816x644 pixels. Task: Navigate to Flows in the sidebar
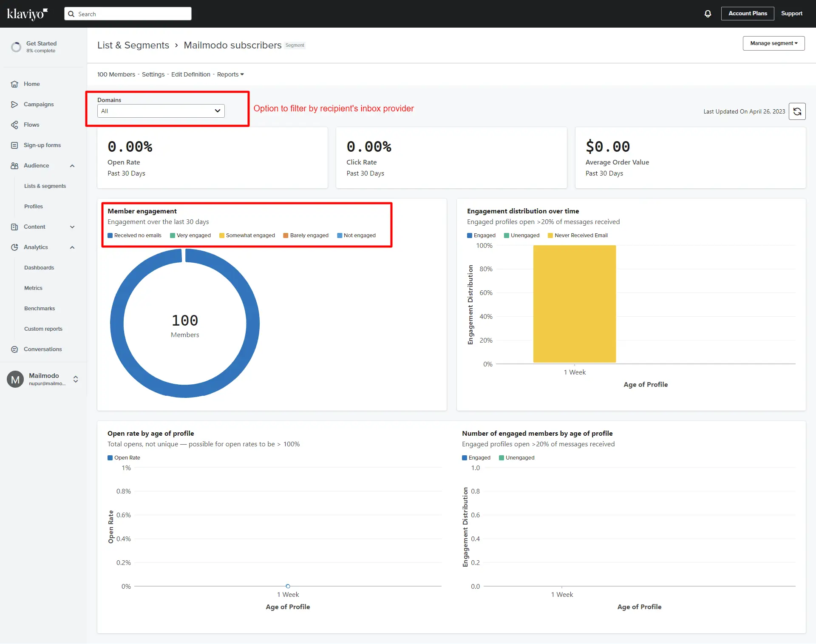point(31,125)
